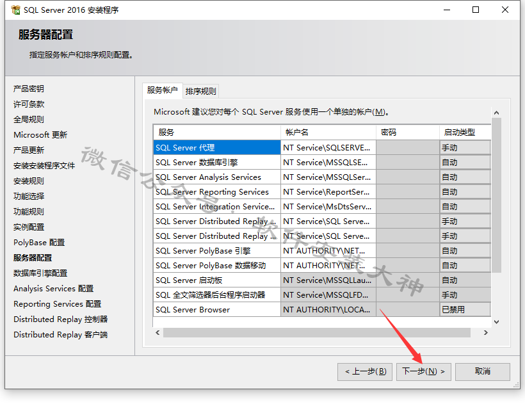Click 全局规则 step in the left sidebar
525x420 pixels.
click(x=29, y=120)
